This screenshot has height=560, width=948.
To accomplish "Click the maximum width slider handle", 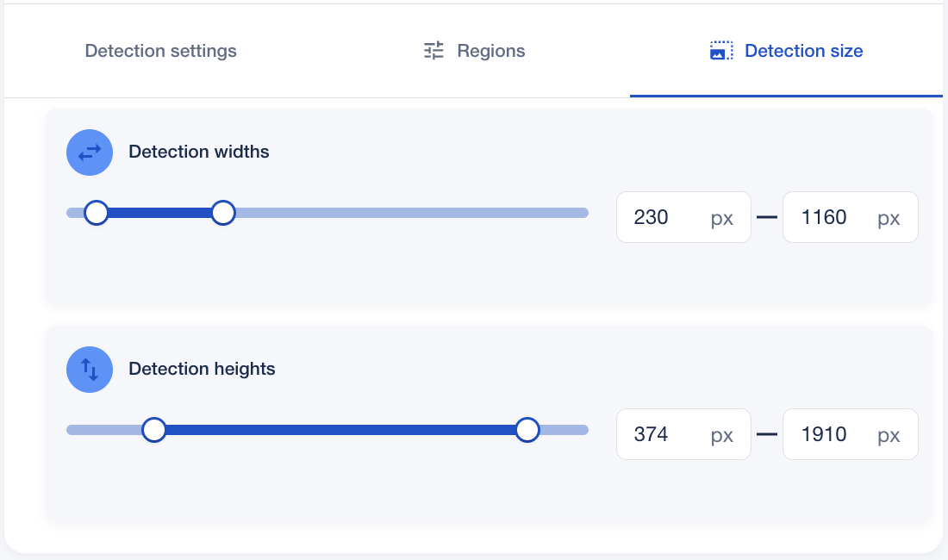I will (x=223, y=213).
